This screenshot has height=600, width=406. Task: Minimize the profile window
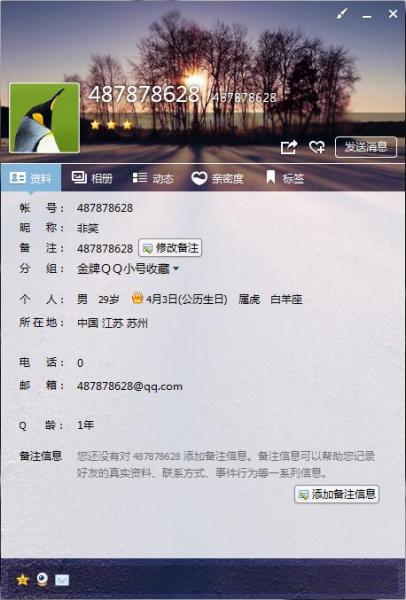point(367,16)
